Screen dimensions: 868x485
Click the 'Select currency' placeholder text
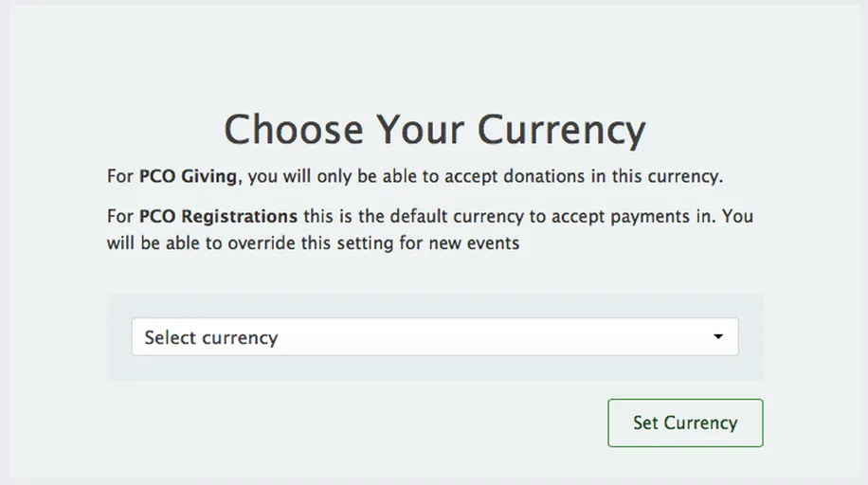210,337
